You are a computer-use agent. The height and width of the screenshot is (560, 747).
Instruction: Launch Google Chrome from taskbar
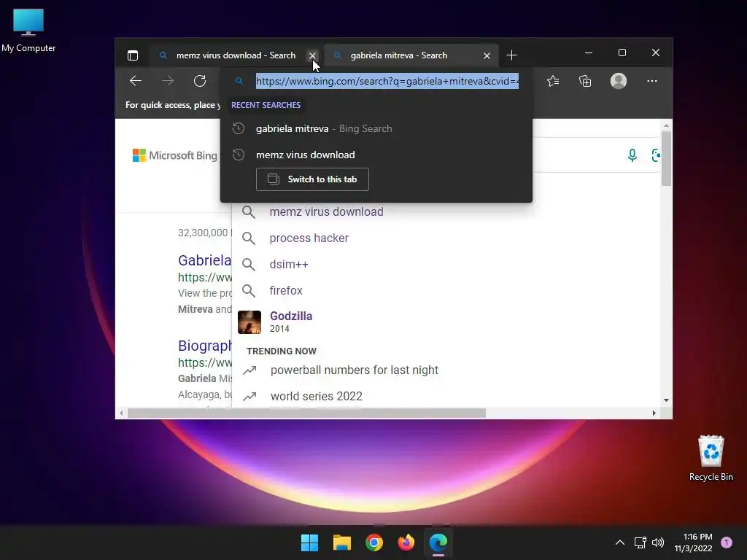(374, 542)
